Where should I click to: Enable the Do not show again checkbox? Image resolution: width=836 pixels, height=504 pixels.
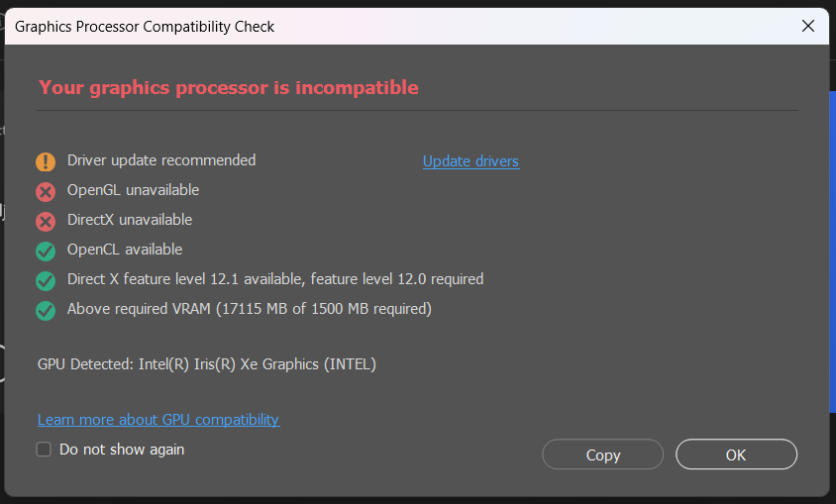(x=44, y=450)
